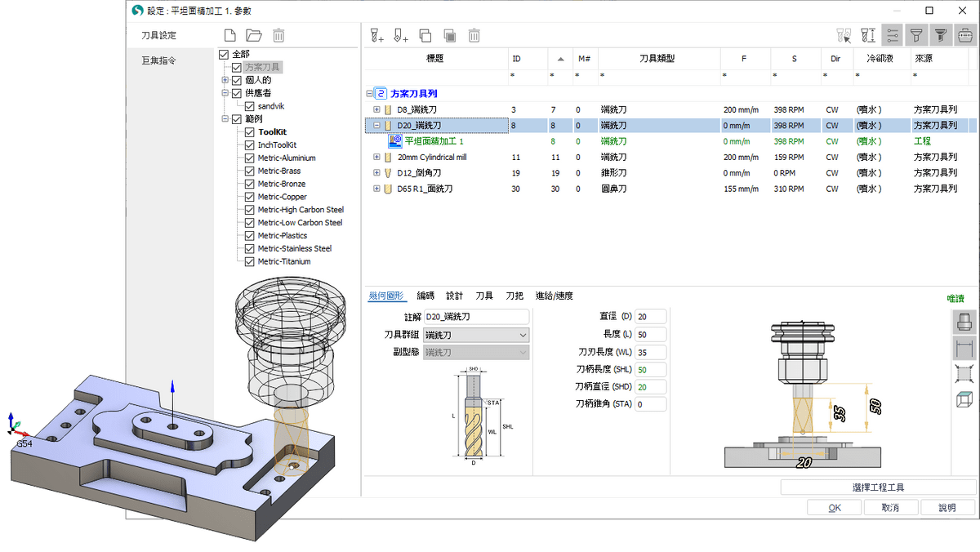Toggle the show holder icon beside preview

964,322
